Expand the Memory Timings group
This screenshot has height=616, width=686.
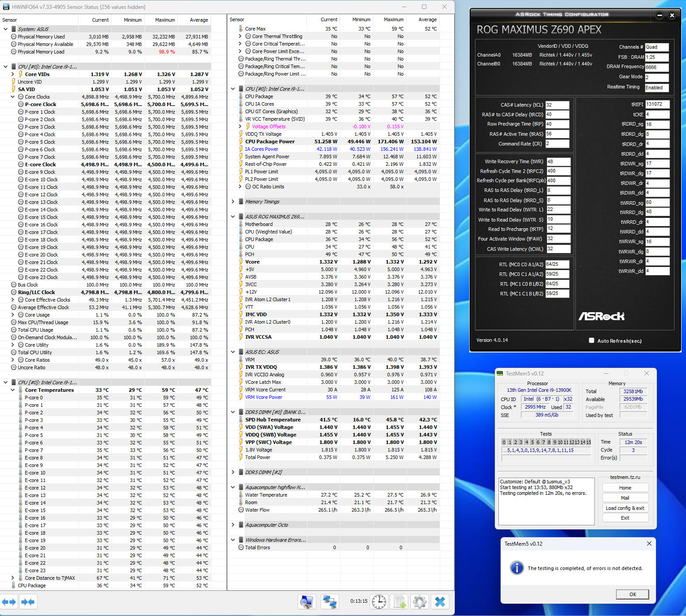[x=233, y=202]
